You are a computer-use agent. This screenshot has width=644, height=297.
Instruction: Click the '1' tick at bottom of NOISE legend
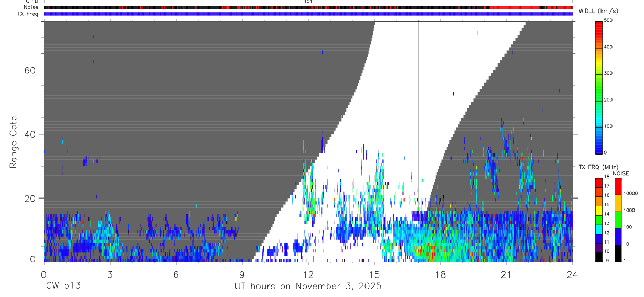(x=626, y=260)
